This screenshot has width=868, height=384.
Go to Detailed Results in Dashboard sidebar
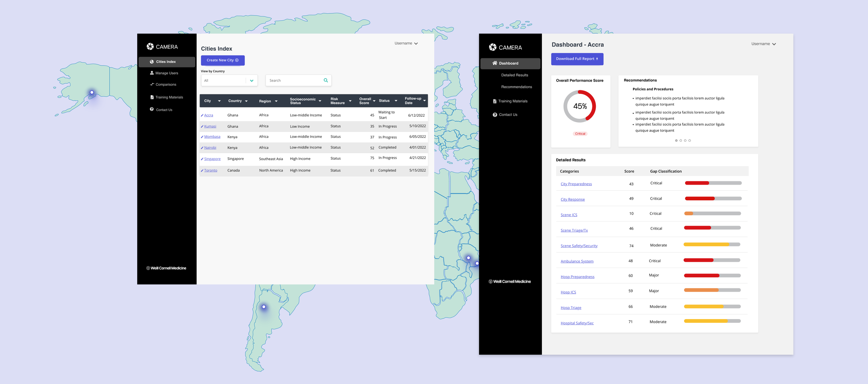[514, 75]
